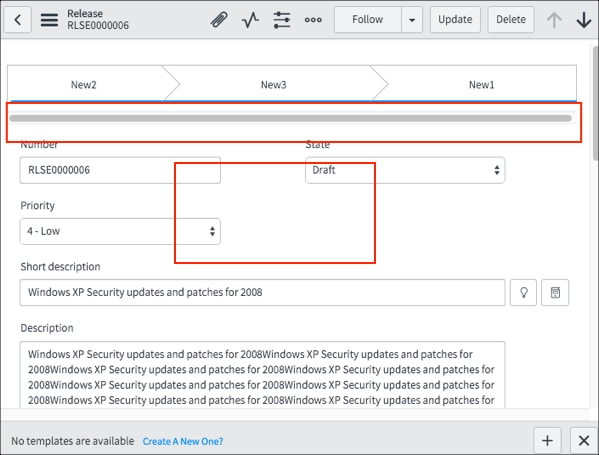Click the Description label
Screen dimensions: 599x455
point(47,328)
